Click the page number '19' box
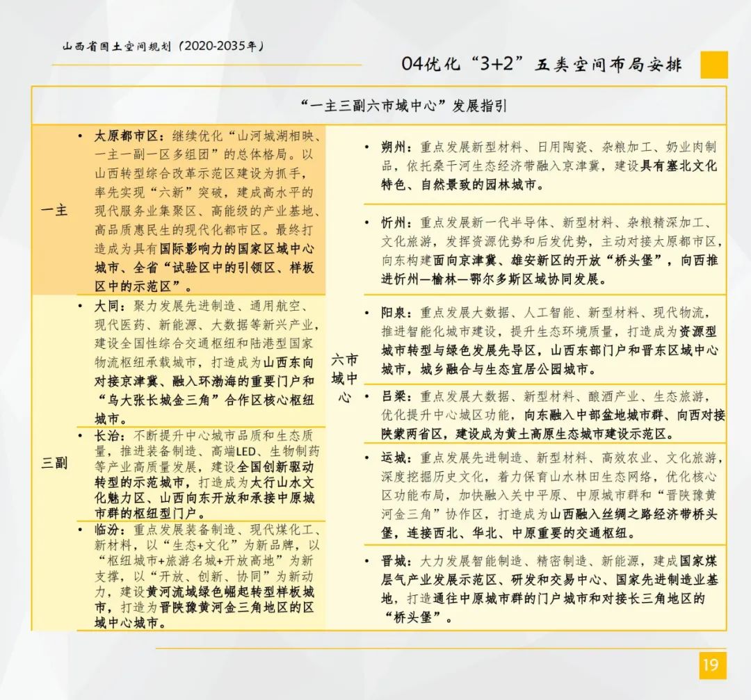 pos(712,665)
